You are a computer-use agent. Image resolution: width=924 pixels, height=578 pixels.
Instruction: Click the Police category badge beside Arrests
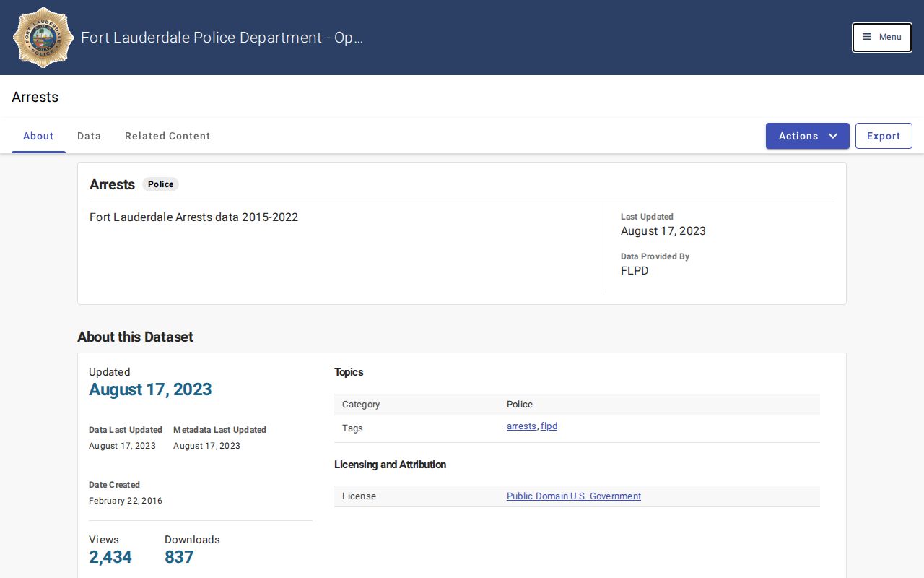click(160, 184)
